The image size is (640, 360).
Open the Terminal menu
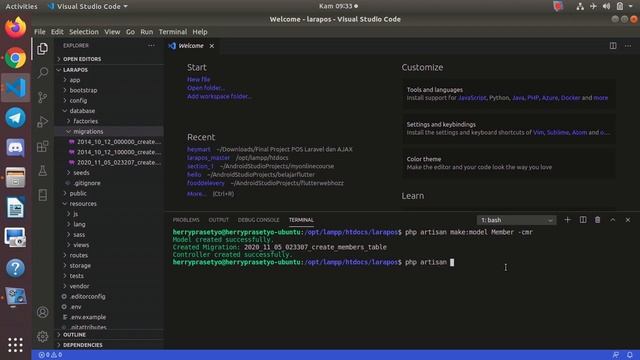coord(173,32)
